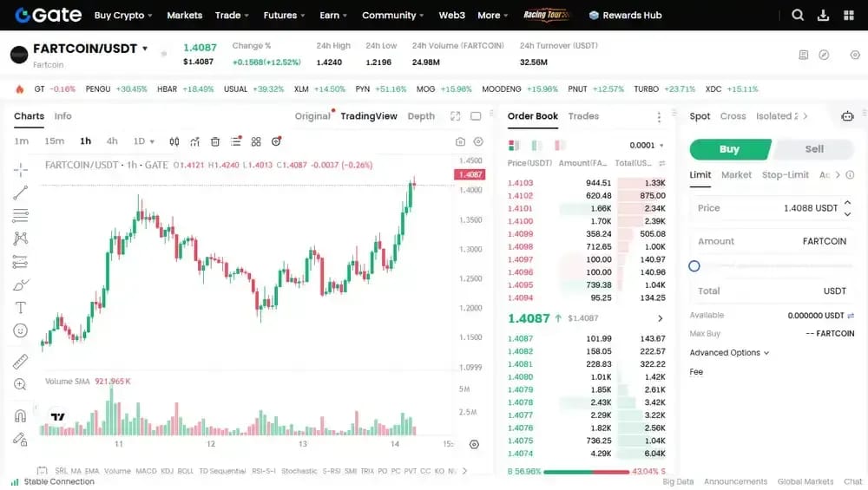Screen dimensions: 868x490
Task: Open the emoji icons tool
Action: coord(21,330)
